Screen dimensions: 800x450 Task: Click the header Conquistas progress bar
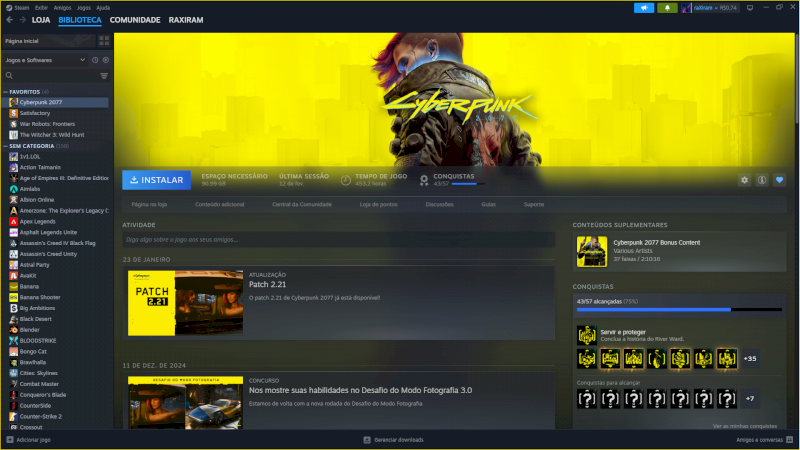pyautogui.click(x=468, y=184)
